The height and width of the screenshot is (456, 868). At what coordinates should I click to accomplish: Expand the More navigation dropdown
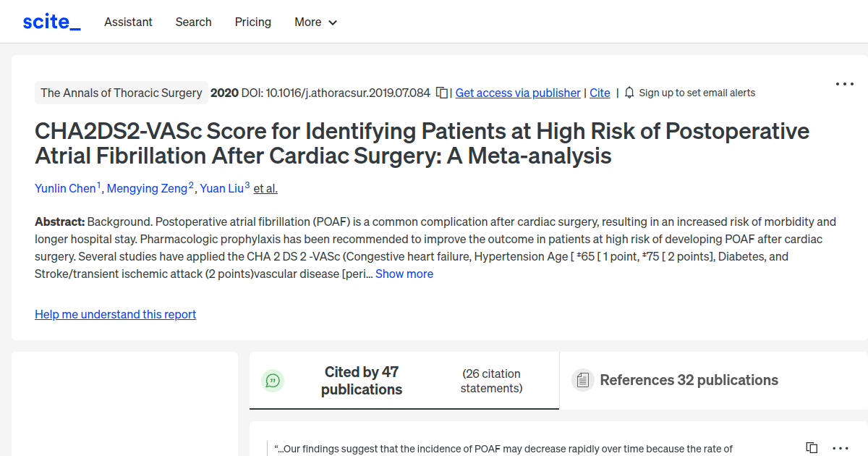(x=315, y=22)
